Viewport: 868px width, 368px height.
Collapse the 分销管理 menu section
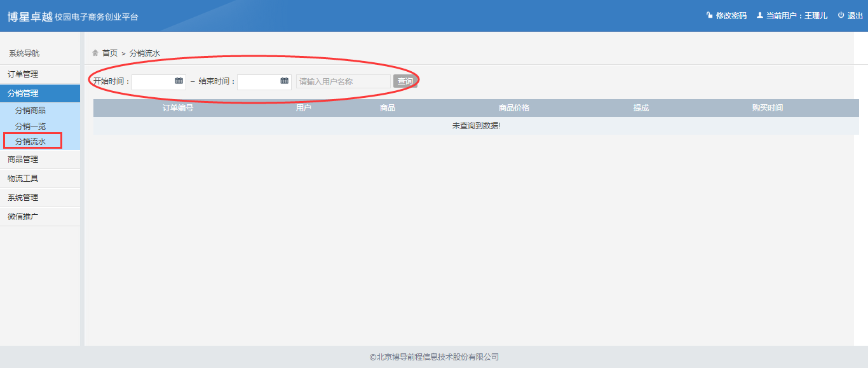(23, 93)
